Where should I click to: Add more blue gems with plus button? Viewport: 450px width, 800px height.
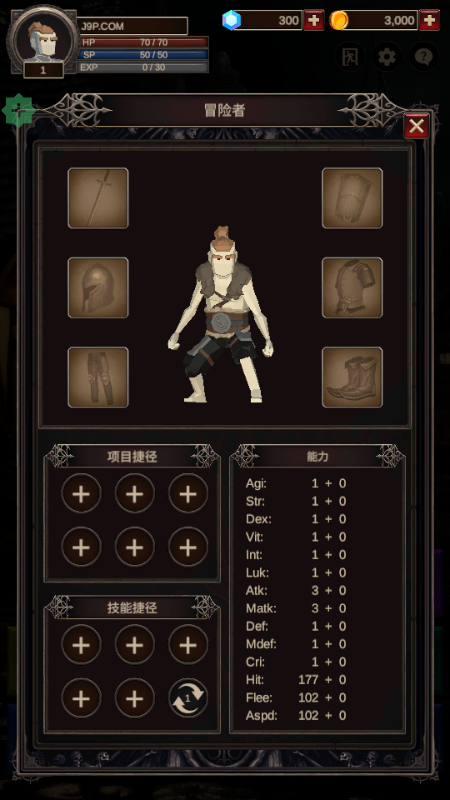pyautogui.click(x=314, y=20)
